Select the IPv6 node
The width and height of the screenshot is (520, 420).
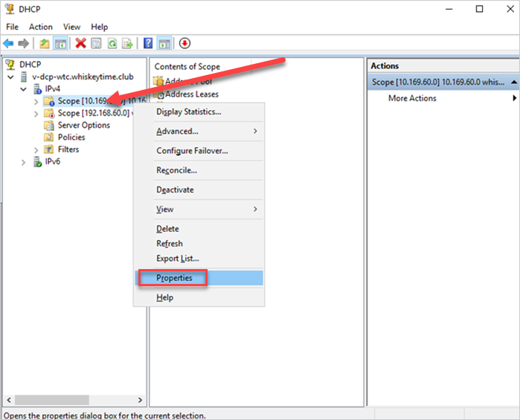[52, 161]
